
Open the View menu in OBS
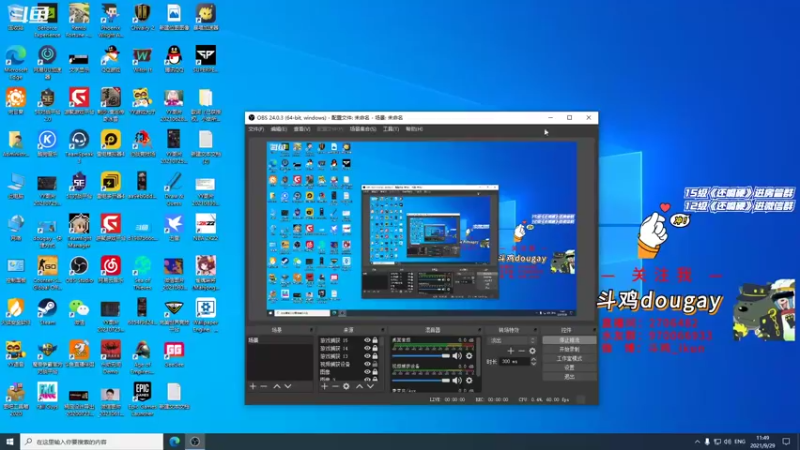pos(302,129)
